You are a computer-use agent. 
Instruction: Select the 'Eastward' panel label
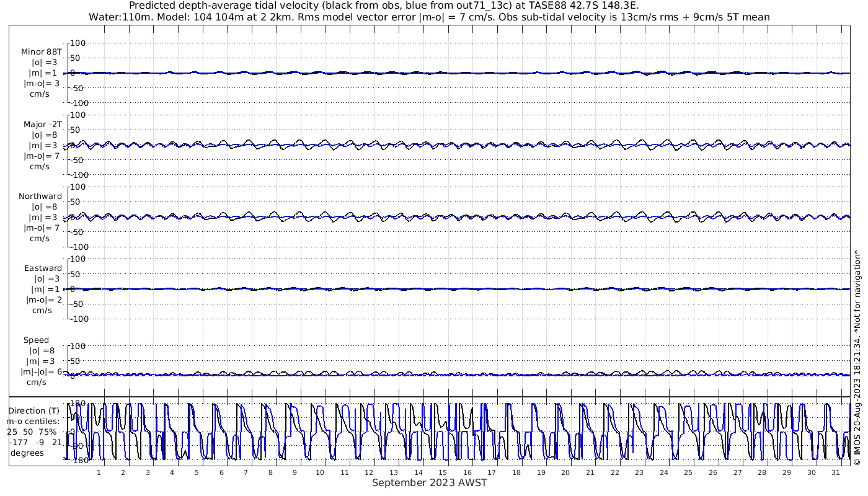pyautogui.click(x=43, y=268)
